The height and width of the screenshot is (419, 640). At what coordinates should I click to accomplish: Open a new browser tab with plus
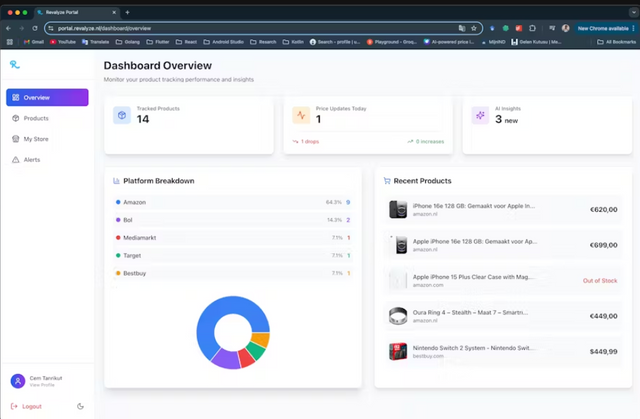coord(127,12)
